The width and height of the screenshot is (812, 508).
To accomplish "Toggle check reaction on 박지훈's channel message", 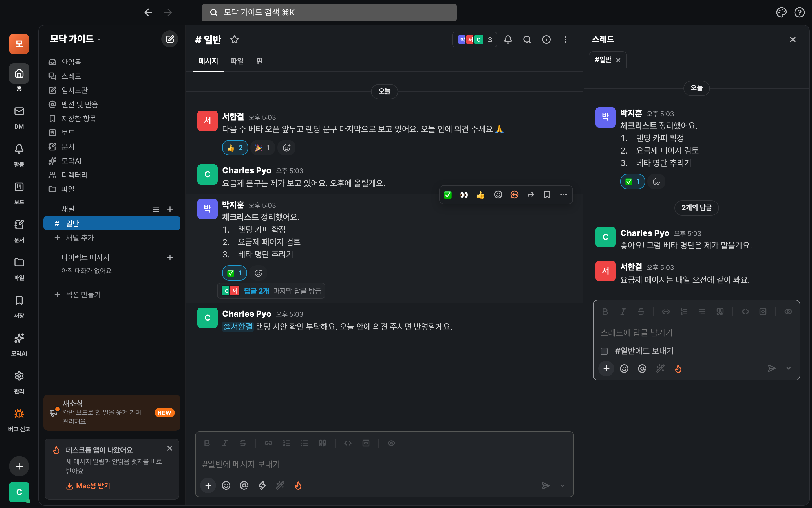I will pos(235,273).
